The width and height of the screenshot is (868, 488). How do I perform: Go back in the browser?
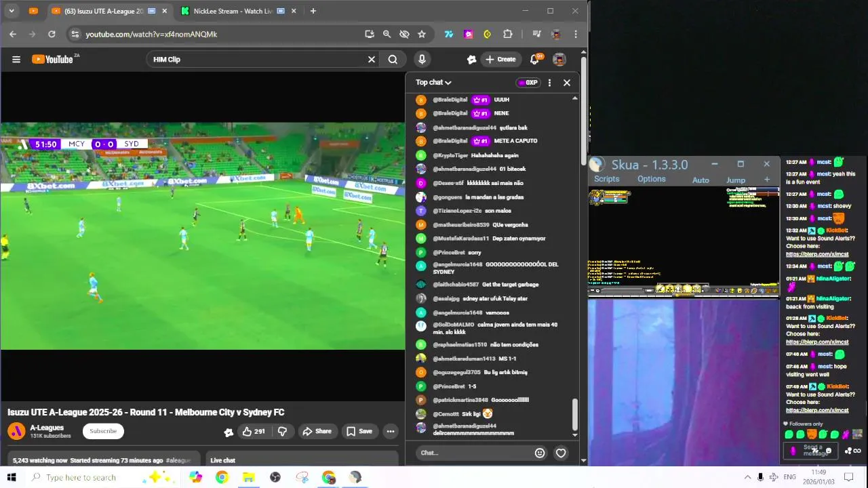pyautogui.click(x=13, y=34)
